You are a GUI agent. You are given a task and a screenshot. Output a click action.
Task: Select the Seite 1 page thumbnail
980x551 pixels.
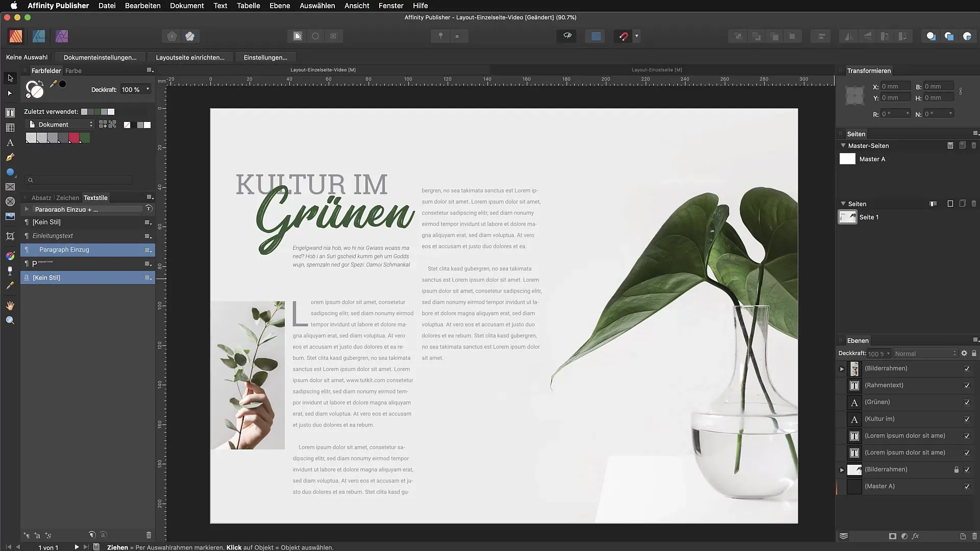pos(847,217)
